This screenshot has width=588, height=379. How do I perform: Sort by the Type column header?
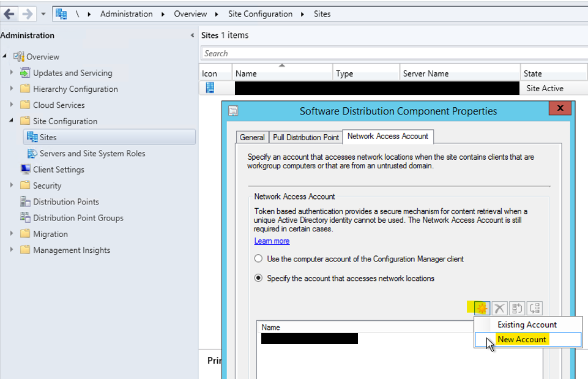366,73
